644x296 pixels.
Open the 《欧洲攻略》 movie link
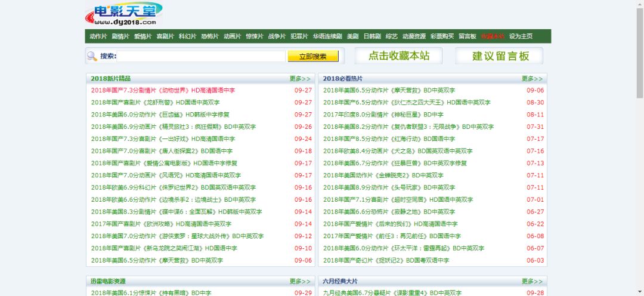point(162,224)
